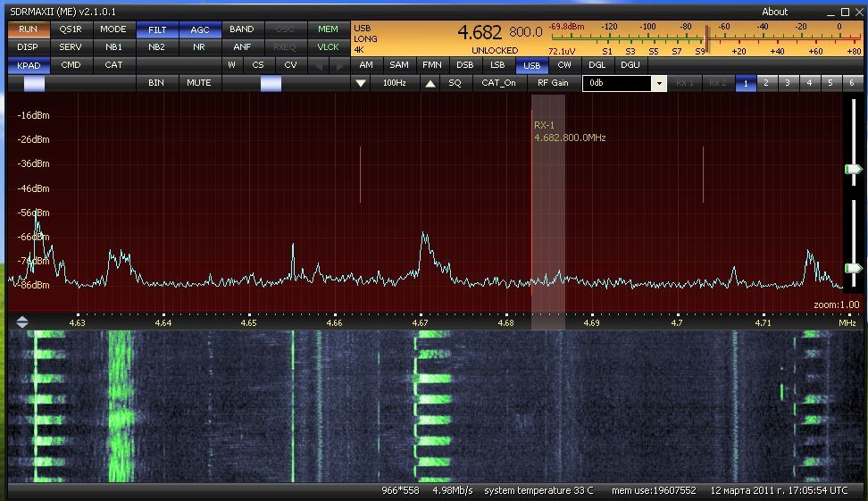Click the SQ squelch button
Screen dimensions: 868x501
click(455, 83)
